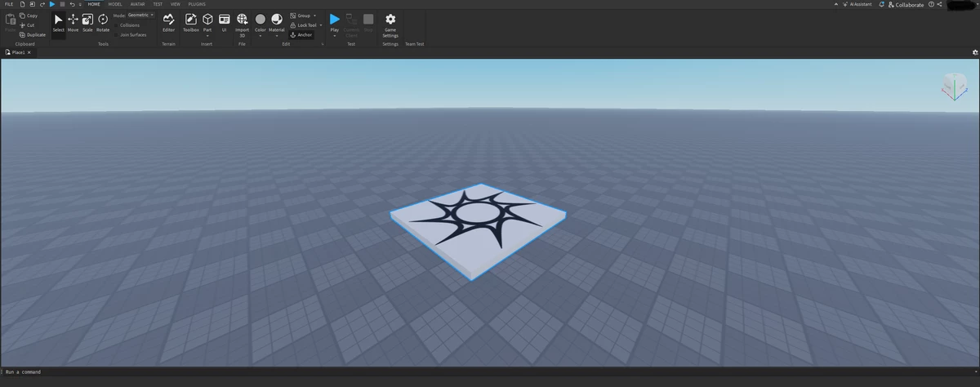980x387 pixels.
Task: Open the PLUGINS ribbon tab
Action: 197,4
